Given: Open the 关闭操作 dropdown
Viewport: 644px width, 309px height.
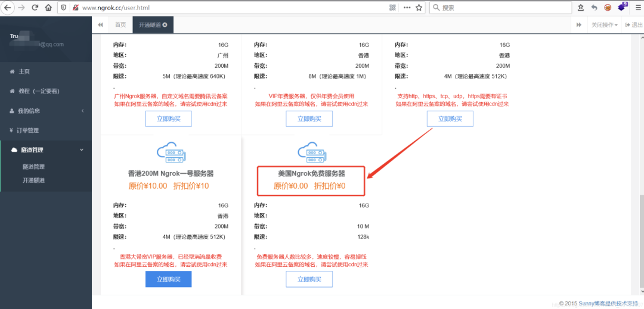Looking at the screenshot, I should (x=605, y=24).
